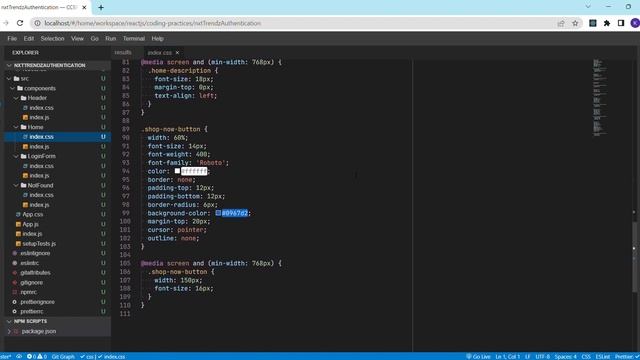
Task: Open setupTests.js file
Action: (x=39, y=244)
